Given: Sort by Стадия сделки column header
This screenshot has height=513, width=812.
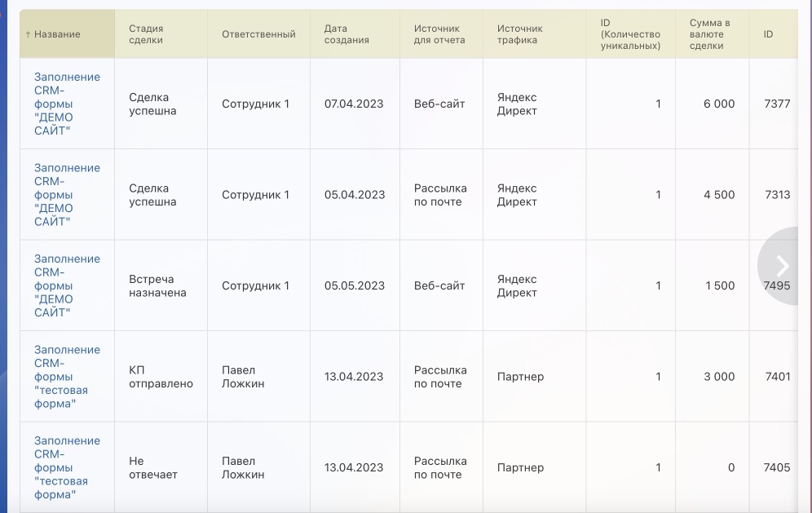Looking at the screenshot, I should tap(146, 34).
